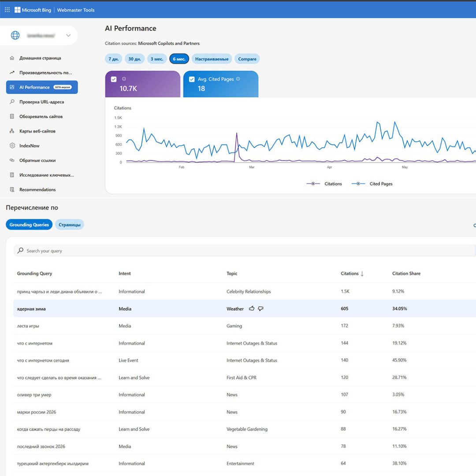Click the Microsoft Bing logo
476x476 pixels.
(33, 10)
